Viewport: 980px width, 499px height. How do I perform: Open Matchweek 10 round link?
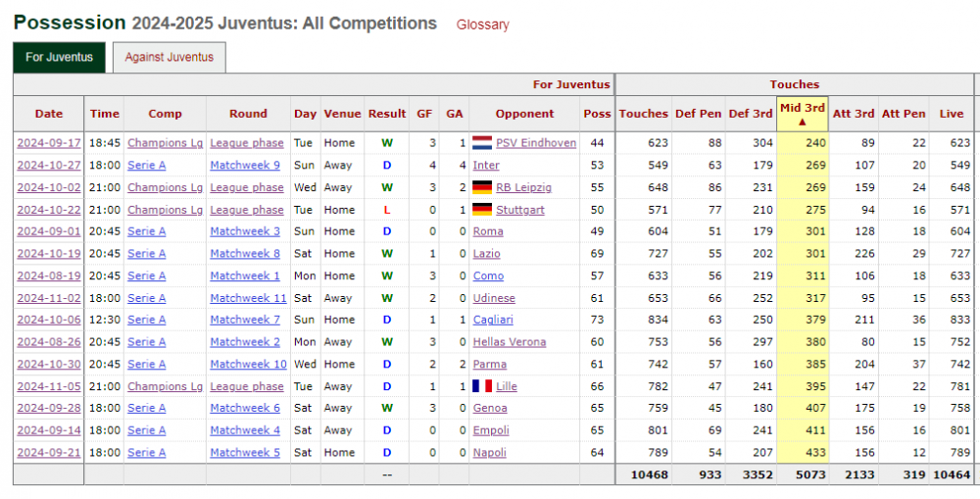pos(248,364)
